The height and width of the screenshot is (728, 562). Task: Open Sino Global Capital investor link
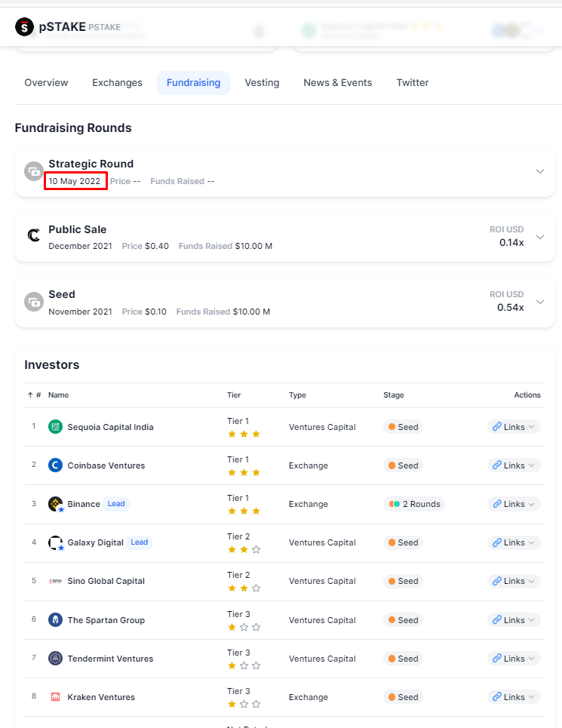tap(106, 582)
